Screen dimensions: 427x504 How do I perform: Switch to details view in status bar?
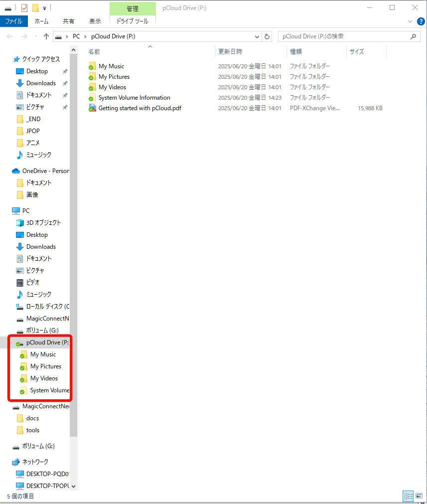[409, 497]
